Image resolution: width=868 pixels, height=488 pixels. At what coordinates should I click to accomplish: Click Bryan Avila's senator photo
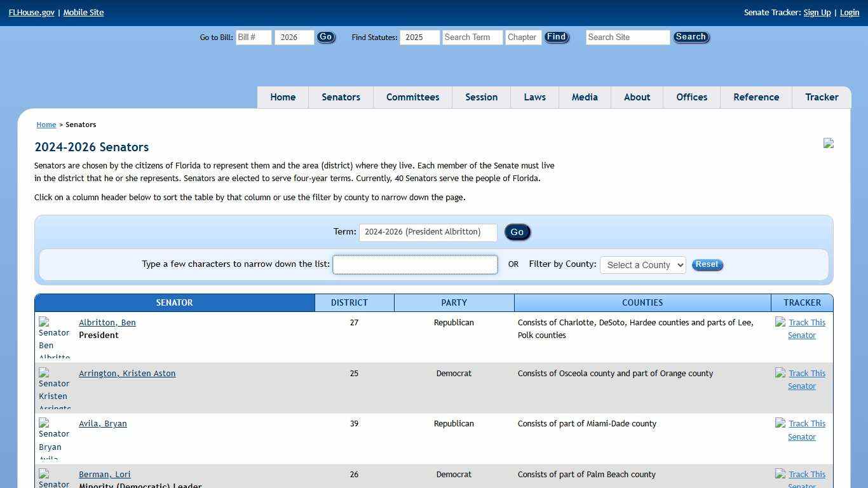pyautogui.click(x=54, y=438)
